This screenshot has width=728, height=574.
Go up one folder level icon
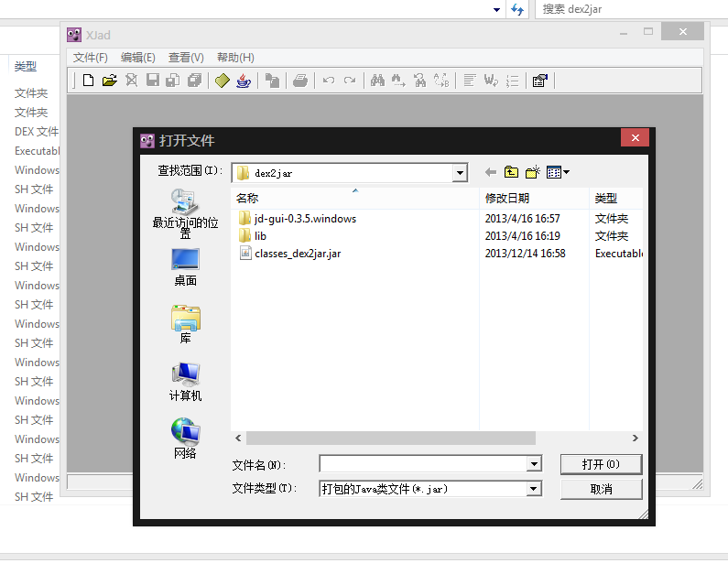coord(511,172)
